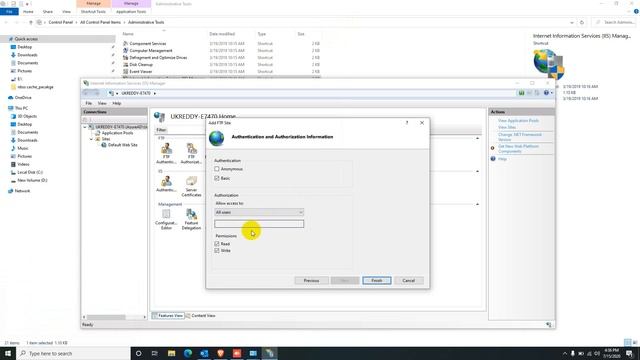Image resolution: width=640 pixels, height=360 pixels.
Task: Click Get New Web Platform Components link
Action: pos(518,149)
